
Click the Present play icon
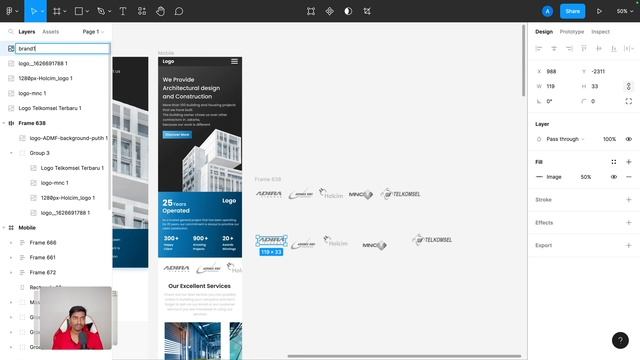point(599,11)
